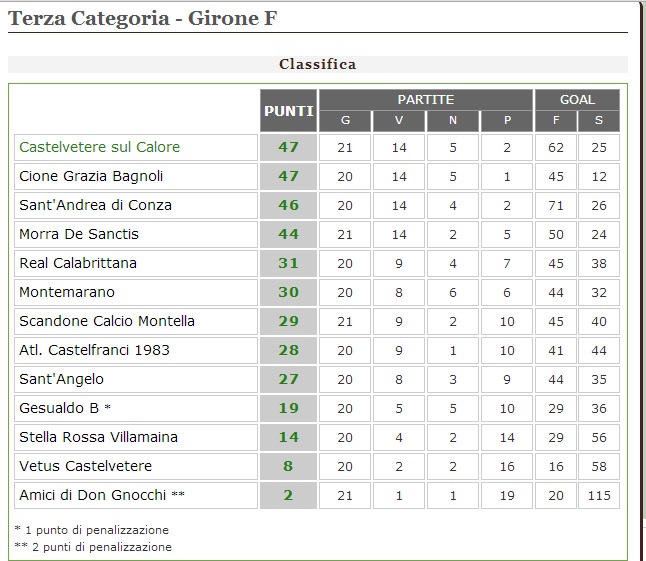The width and height of the screenshot is (646, 561).
Task: Click the Montemarano team name
Action: pyautogui.click(x=67, y=292)
